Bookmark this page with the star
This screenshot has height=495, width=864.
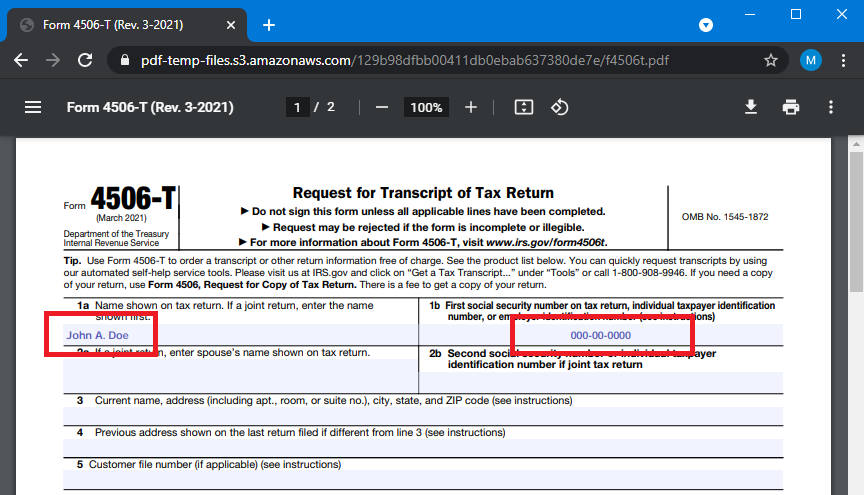770,60
